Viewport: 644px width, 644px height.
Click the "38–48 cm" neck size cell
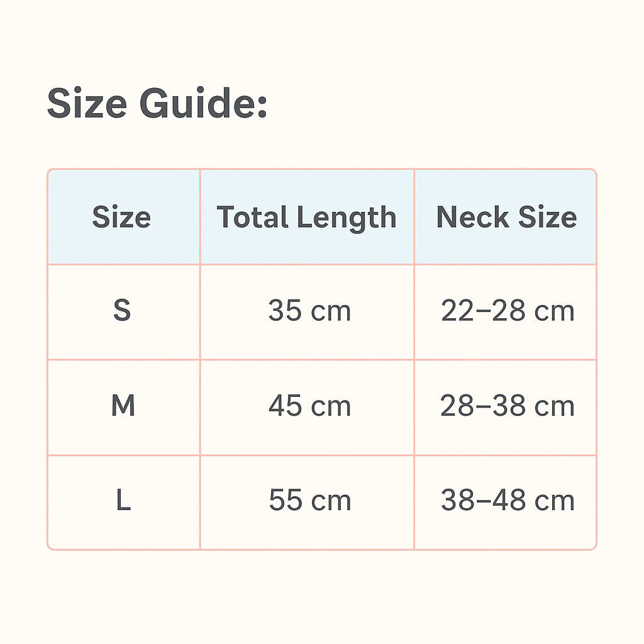pyautogui.click(x=508, y=501)
